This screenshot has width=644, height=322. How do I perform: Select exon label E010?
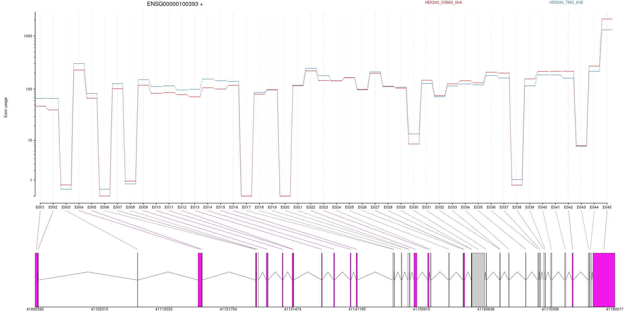click(156, 207)
